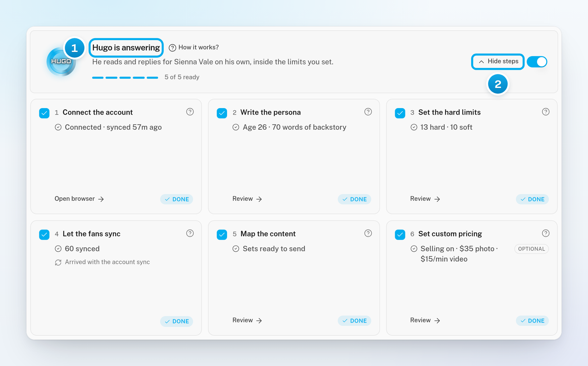The width and height of the screenshot is (588, 366).
Task: Click the Map the content title
Action: point(268,234)
